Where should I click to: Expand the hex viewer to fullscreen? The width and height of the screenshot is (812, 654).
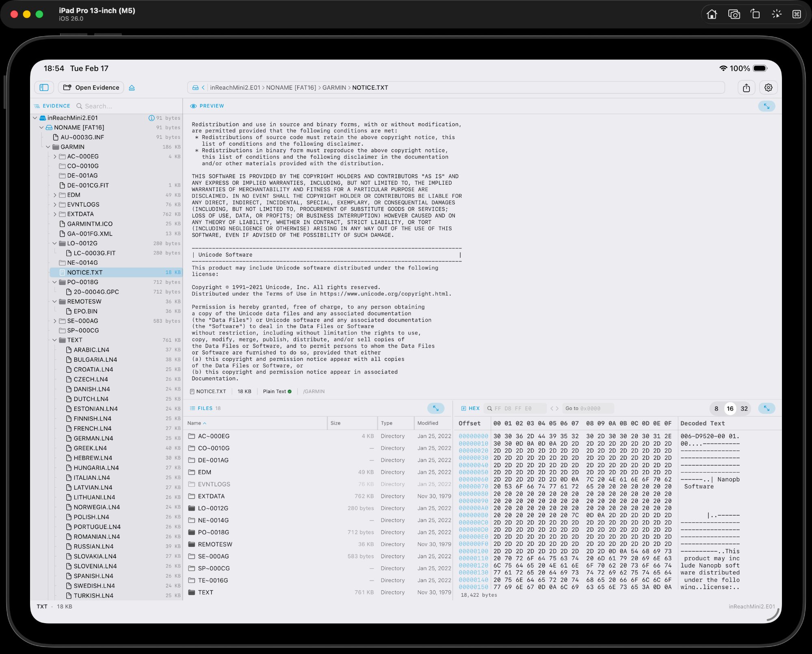[767, 408]
